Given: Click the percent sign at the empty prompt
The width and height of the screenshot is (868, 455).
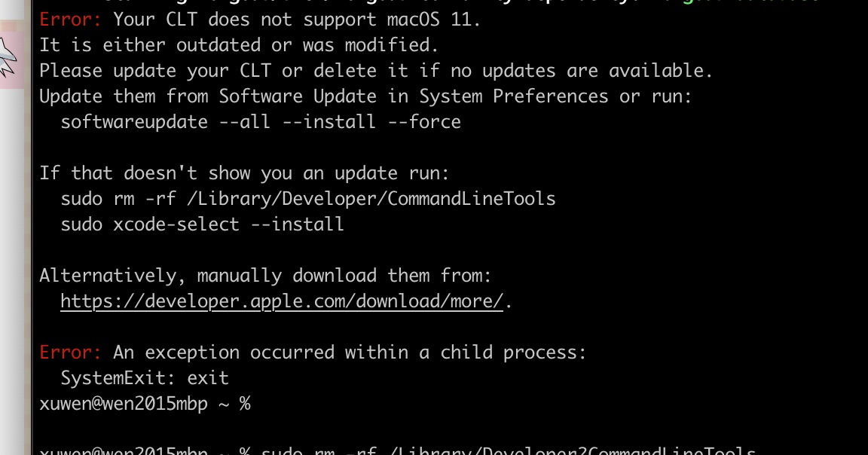Looking at the screenshot, I should [x=244, y=405].
